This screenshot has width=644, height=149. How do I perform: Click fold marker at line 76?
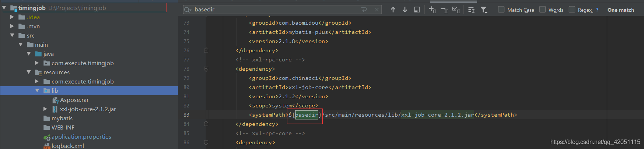pyautogui.click(x=206, y=50)
